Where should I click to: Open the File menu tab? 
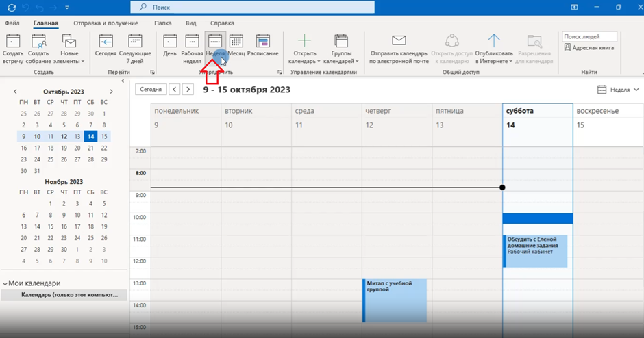click(x=12, y=23)
